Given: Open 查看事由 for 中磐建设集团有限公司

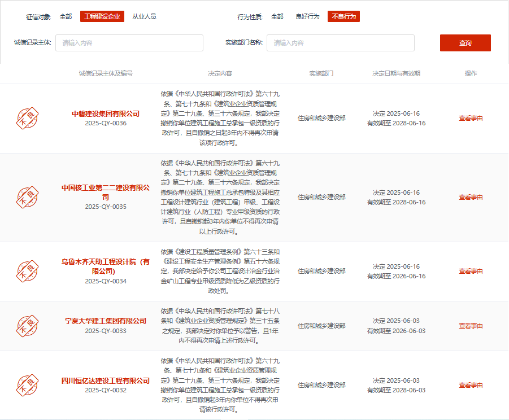Looking at the screenshot, I should pos(471,119).
